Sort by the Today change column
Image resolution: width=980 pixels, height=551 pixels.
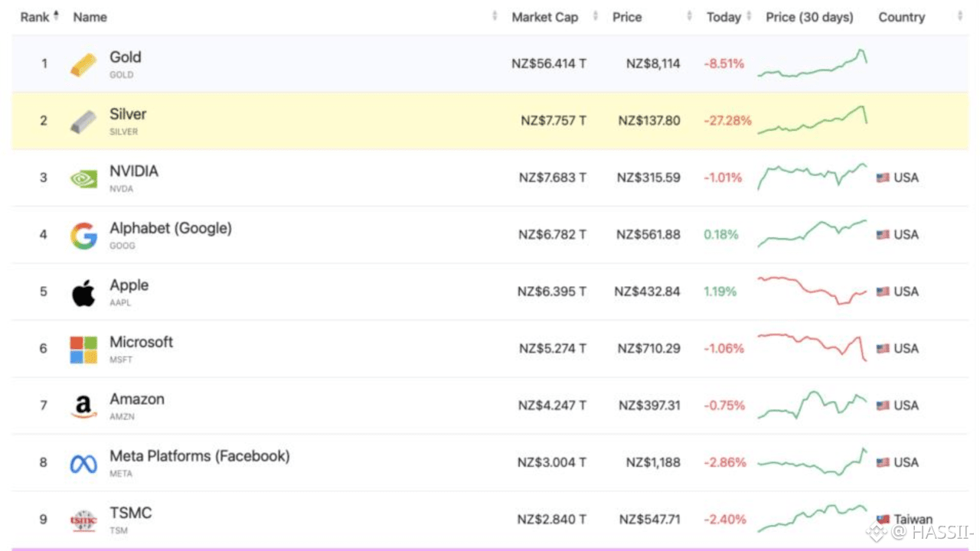[x=724, y=17]
